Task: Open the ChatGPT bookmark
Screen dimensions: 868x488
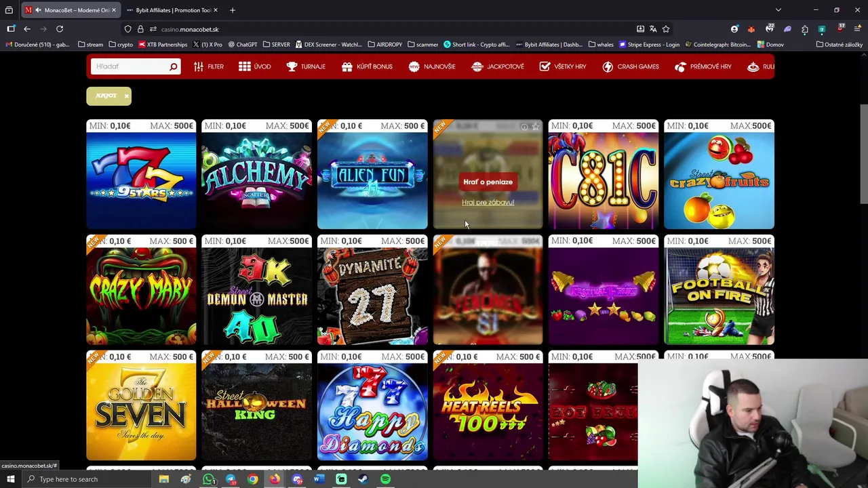Action: [242, 45]
